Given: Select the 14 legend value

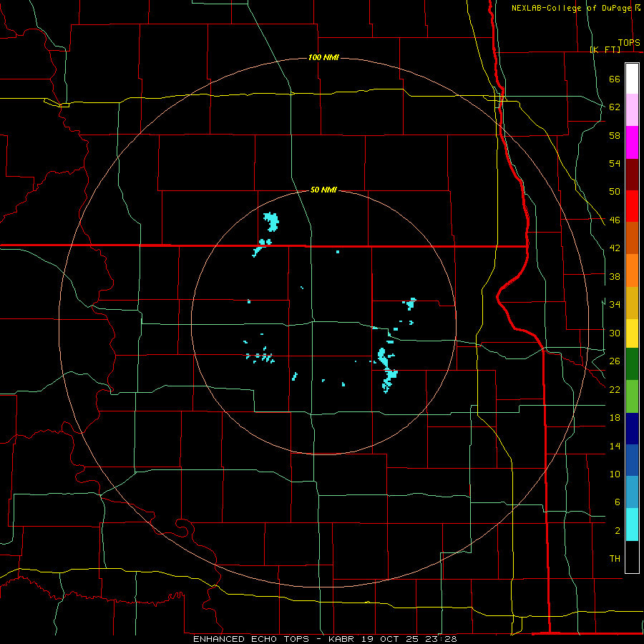Looking at the screenshot, I should [615, 446].
